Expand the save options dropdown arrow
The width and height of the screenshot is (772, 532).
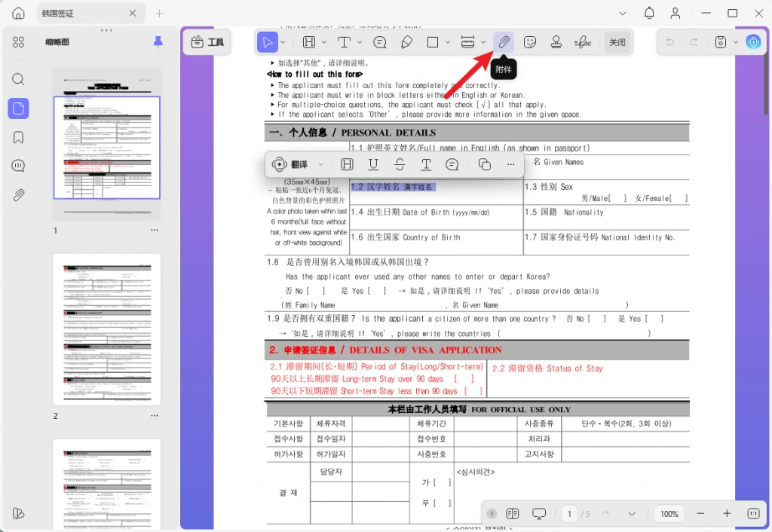(x=736, y=42)
